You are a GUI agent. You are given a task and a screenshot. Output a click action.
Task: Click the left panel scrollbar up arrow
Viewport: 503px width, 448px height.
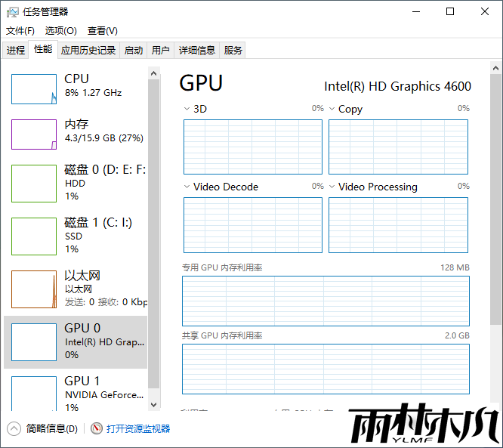[154, 73]
